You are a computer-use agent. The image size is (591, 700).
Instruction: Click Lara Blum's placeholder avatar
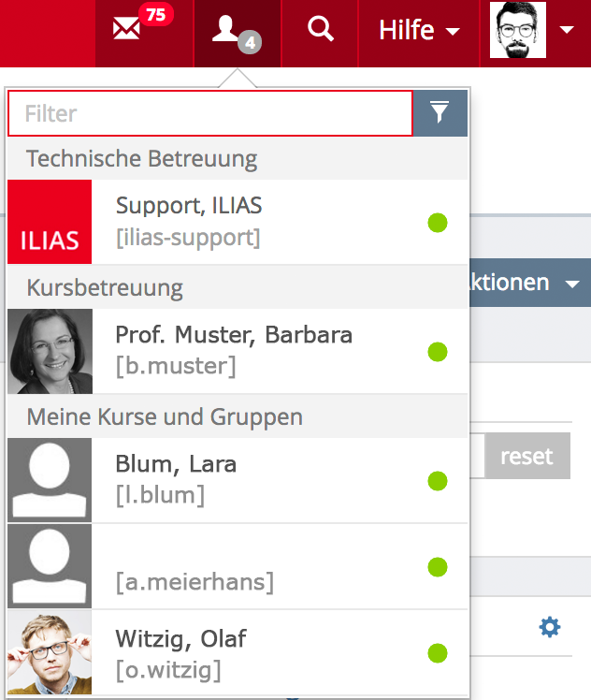pyautogui.click(x=50, y=480)
